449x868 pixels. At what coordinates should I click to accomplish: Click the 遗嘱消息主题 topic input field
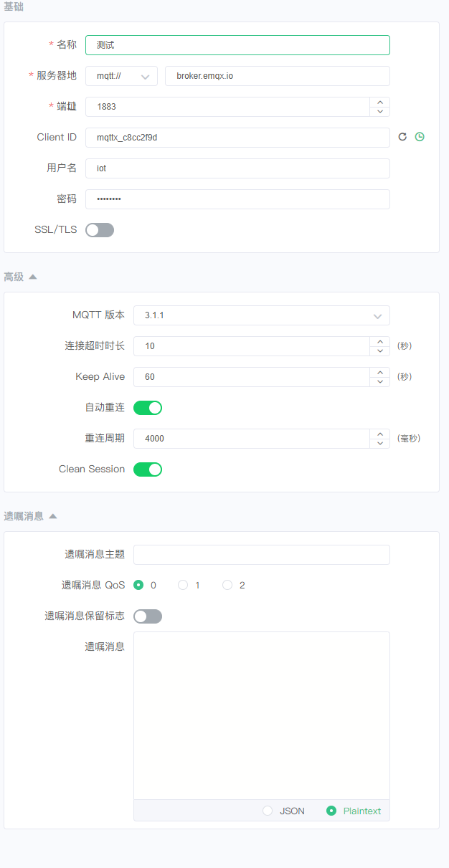tap(262, 555)
